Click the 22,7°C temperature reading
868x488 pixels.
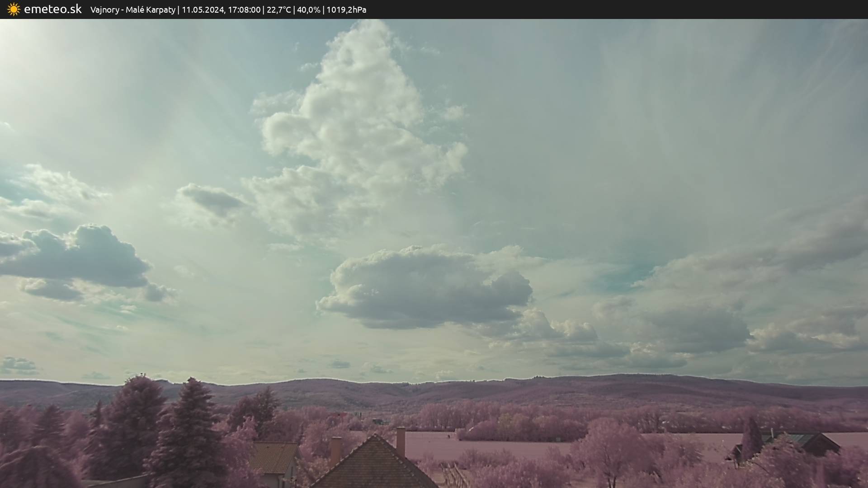[278, 9]
